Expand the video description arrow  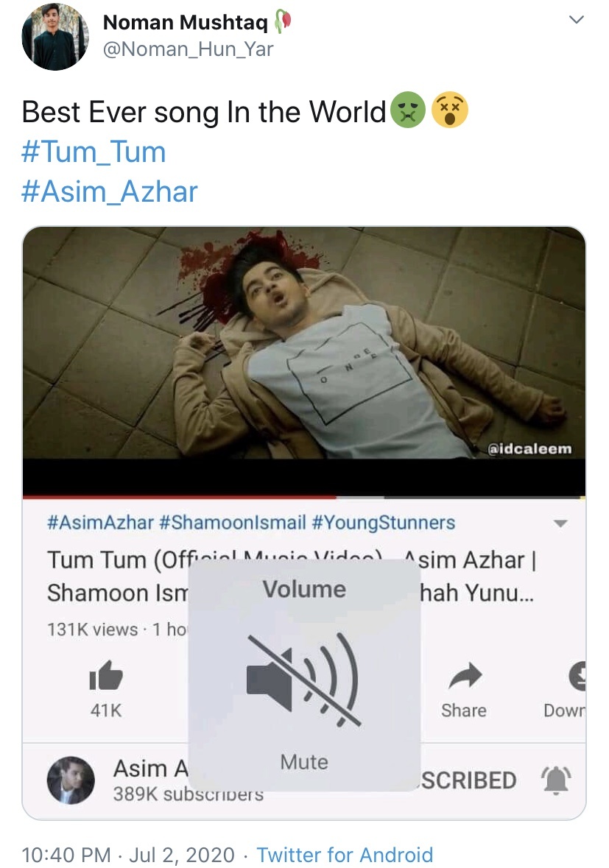[560, 523]
